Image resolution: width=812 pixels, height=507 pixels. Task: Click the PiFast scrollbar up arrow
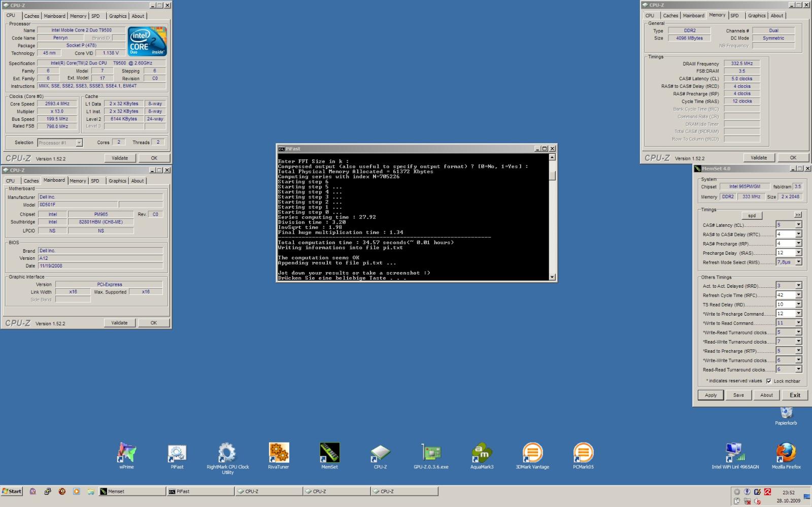552,157
